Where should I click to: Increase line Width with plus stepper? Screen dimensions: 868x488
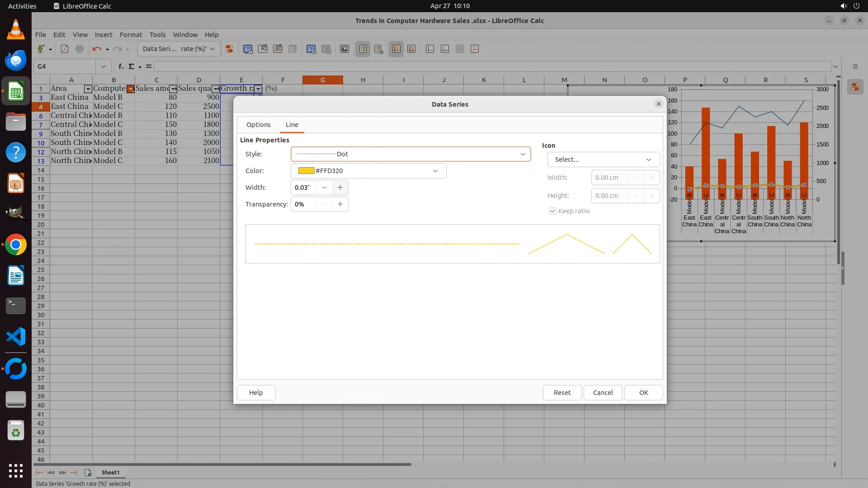pyautogui.click(x=340, y=188)
